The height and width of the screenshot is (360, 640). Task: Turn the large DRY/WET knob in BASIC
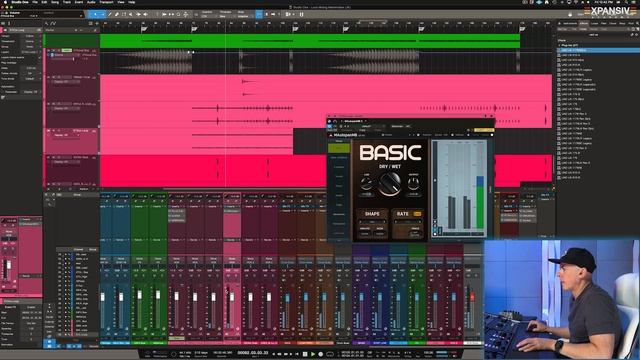tap(389, 184)
